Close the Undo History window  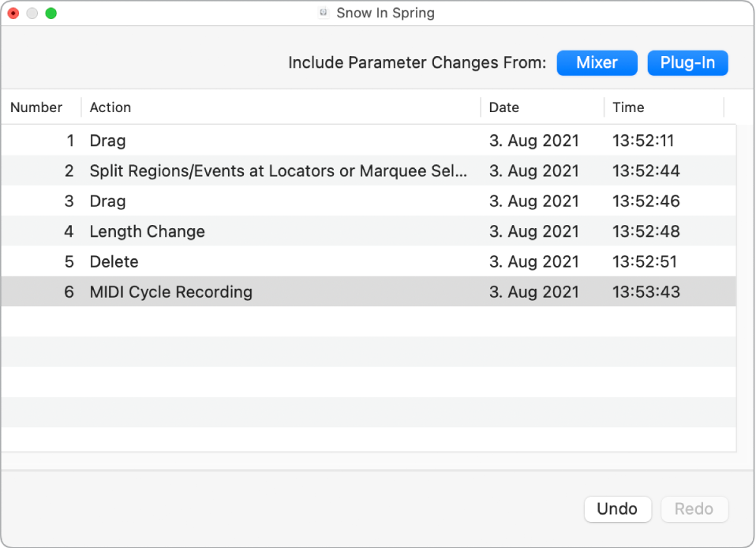click(x=13, y=13)
